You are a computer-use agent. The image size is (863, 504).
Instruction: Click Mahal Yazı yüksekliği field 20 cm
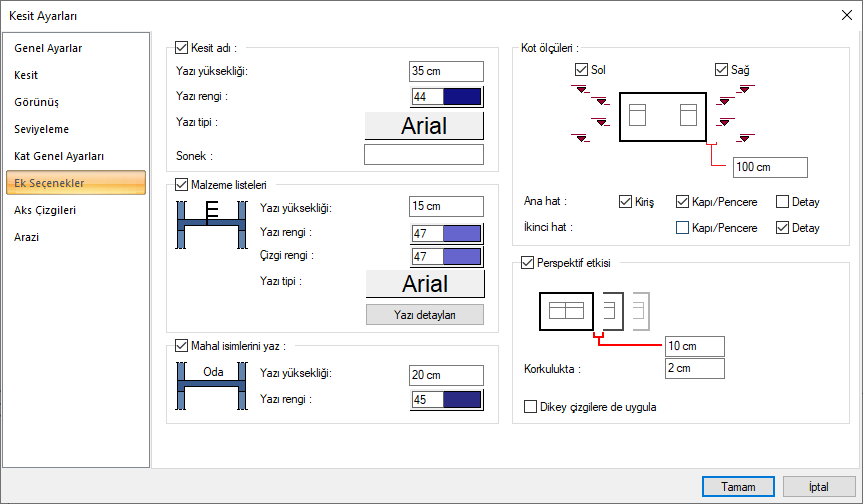446,375
